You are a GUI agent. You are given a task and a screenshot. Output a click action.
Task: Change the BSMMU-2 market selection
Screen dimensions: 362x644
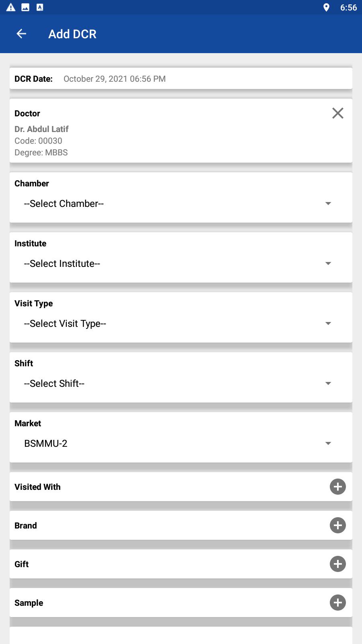pyautogui.click(x=177, y=444)
